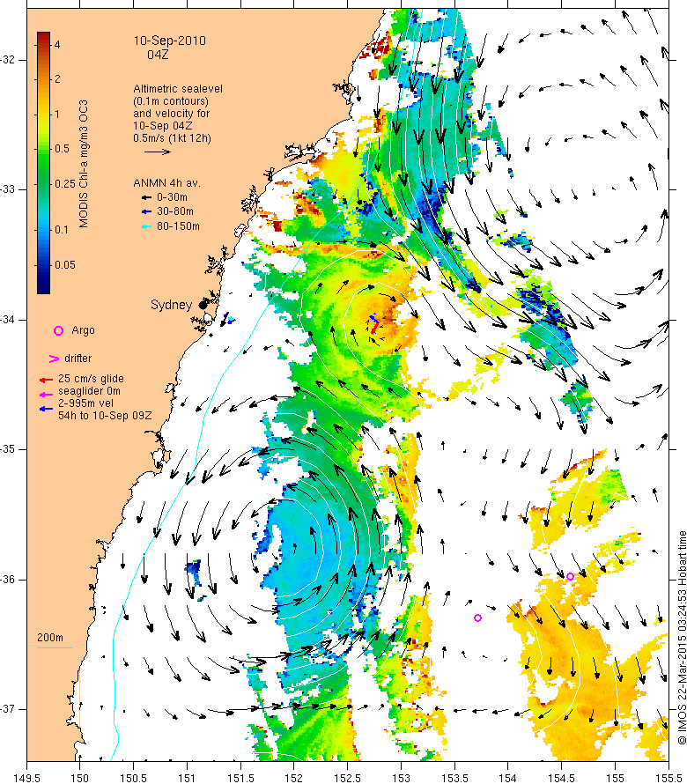Click the 'Argo' legend text

coord(83,330)
